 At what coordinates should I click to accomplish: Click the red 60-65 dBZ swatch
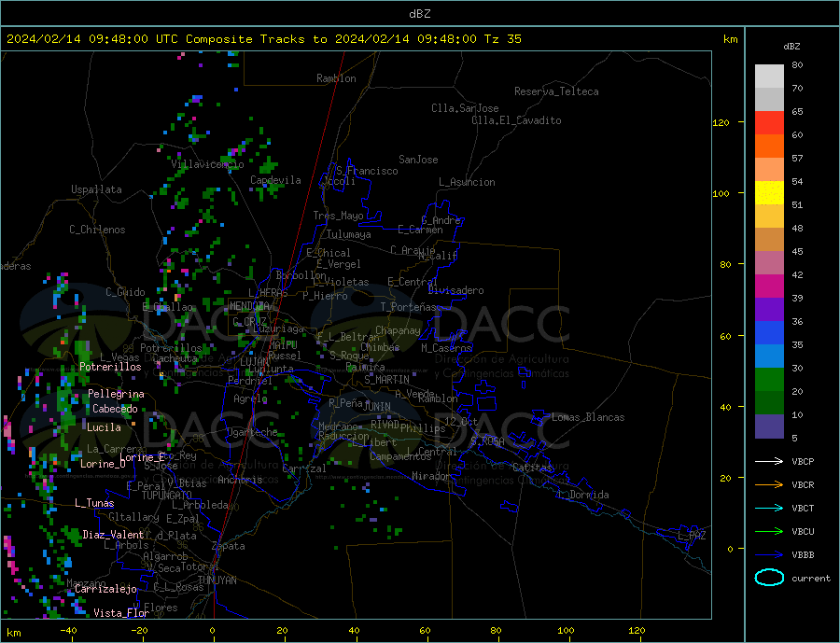tap(769, 122)
